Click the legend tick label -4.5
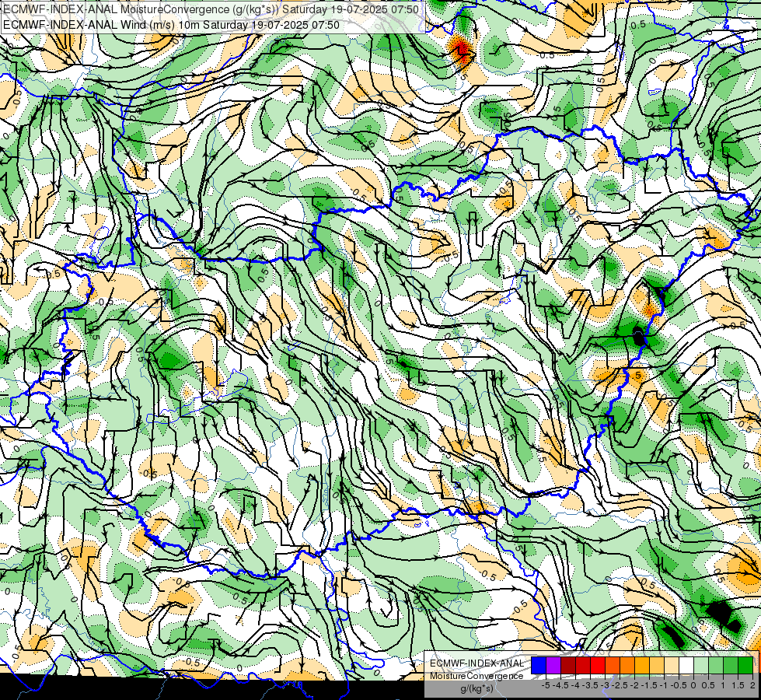The image size is (761, 700). [560, 685]
